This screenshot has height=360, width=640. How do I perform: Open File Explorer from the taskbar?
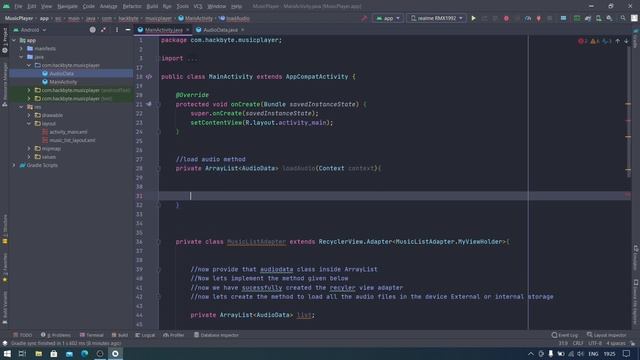38,353
